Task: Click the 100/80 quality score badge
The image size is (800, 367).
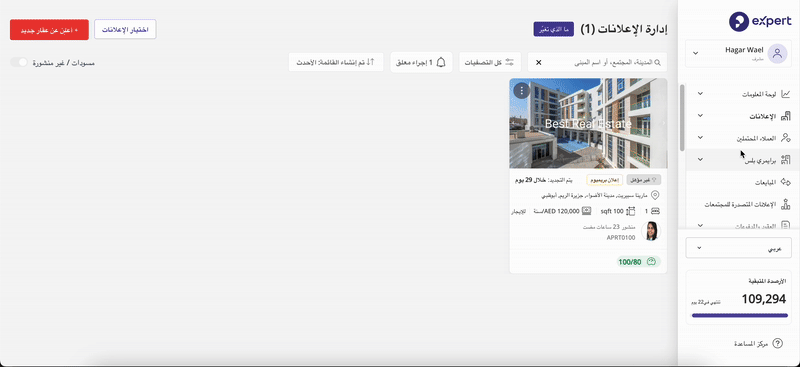Action: [639, 262]
